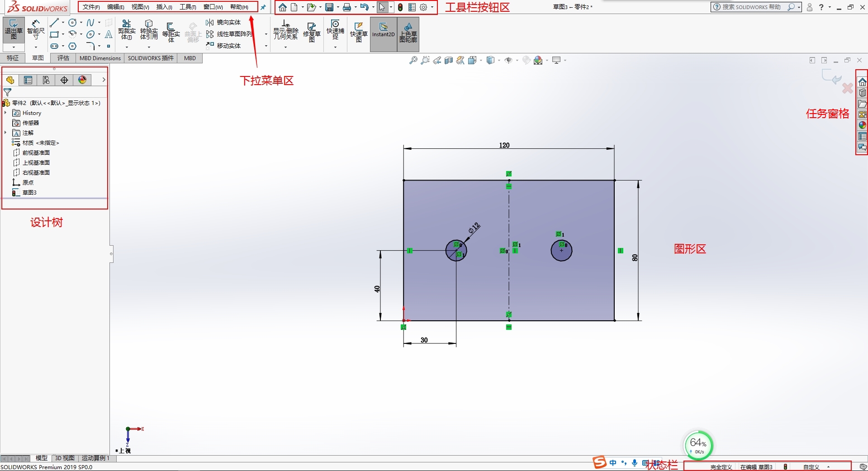868x471 pixels.
Task: Click the 自定义 units button in status bar
Action: point(811,467)
